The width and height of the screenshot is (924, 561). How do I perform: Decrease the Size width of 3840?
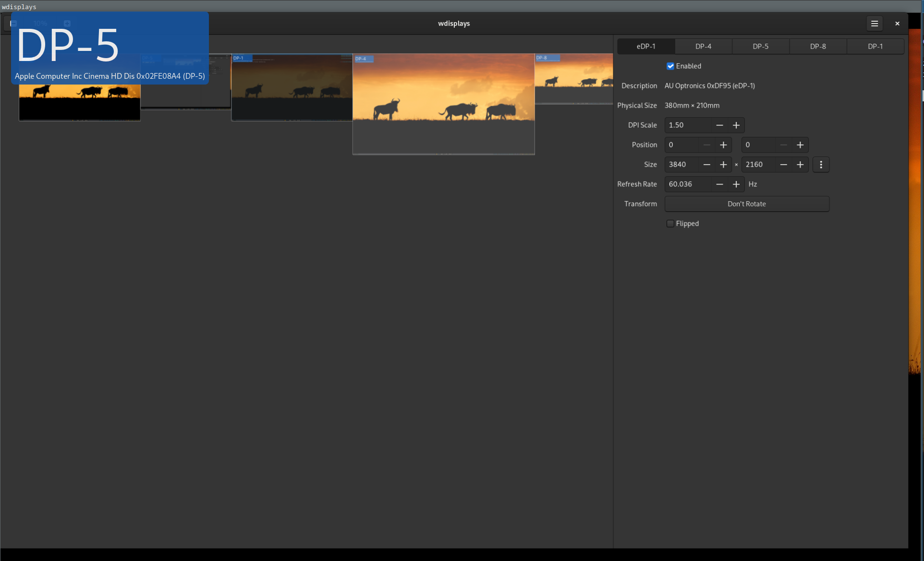pyautogui.click(x=706, y=165)
